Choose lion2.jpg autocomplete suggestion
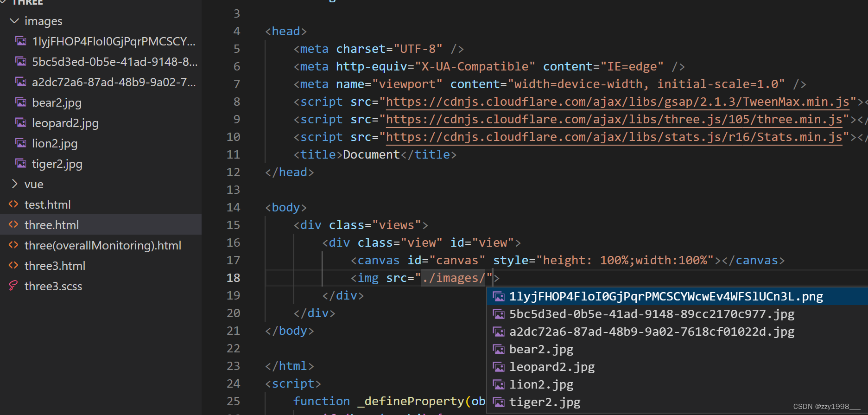The image size is (868, 415). [x=678, y=384]
